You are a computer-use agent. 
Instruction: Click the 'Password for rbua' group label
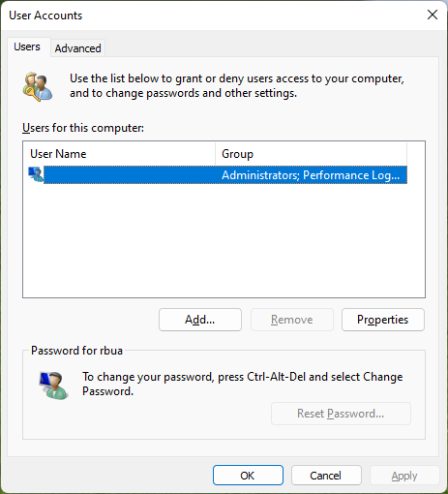(76, 351)
